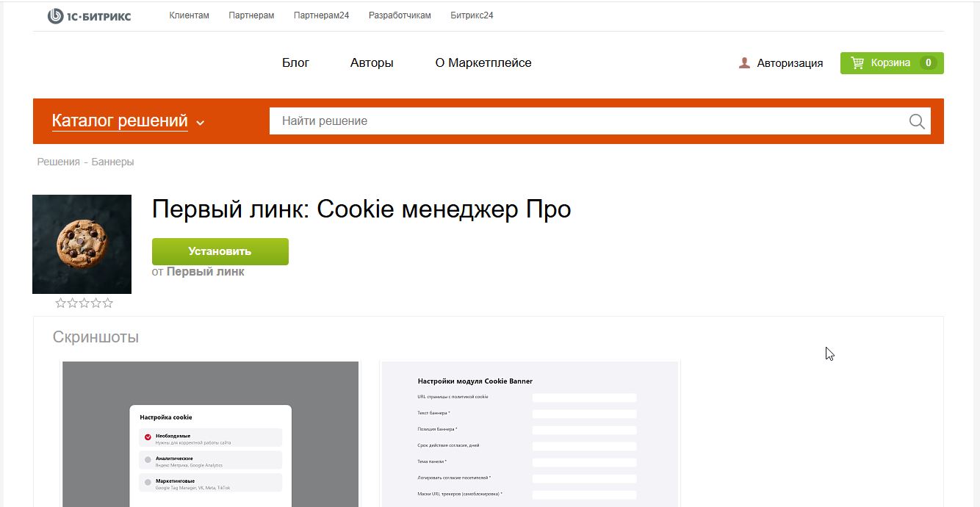This screenshot has height=507, width=980.
Task: Click the cookie module image
Action: (82, 244)
